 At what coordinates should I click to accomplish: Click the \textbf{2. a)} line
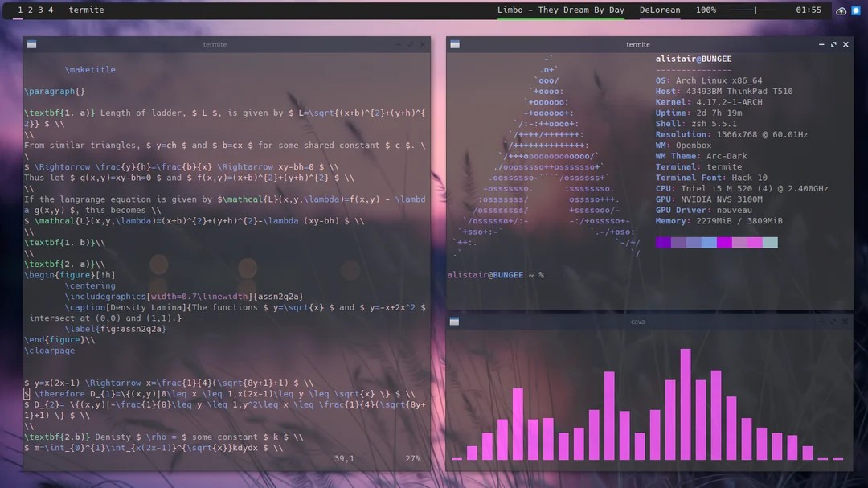pos(64,265)
